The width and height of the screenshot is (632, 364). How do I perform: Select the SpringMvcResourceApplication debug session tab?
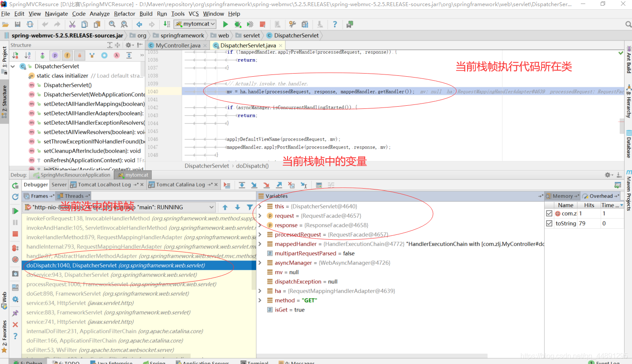pos(72,175)
